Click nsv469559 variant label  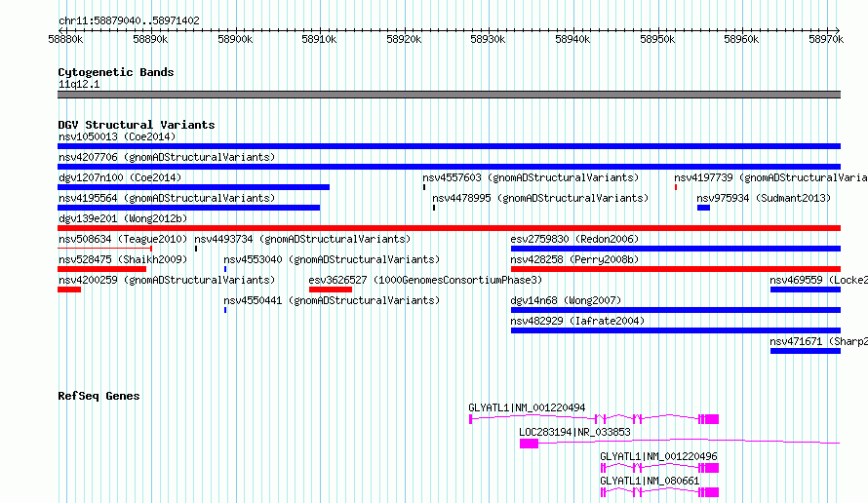click(818, 280)
